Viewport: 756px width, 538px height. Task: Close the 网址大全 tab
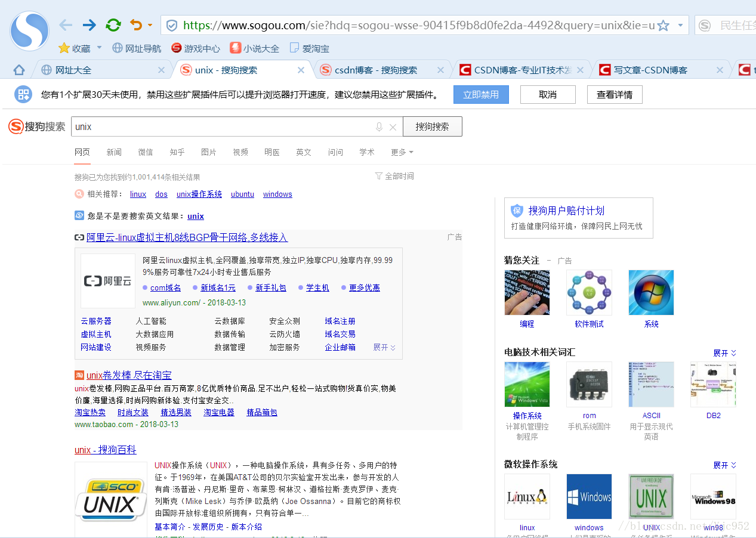pos(161,70)
